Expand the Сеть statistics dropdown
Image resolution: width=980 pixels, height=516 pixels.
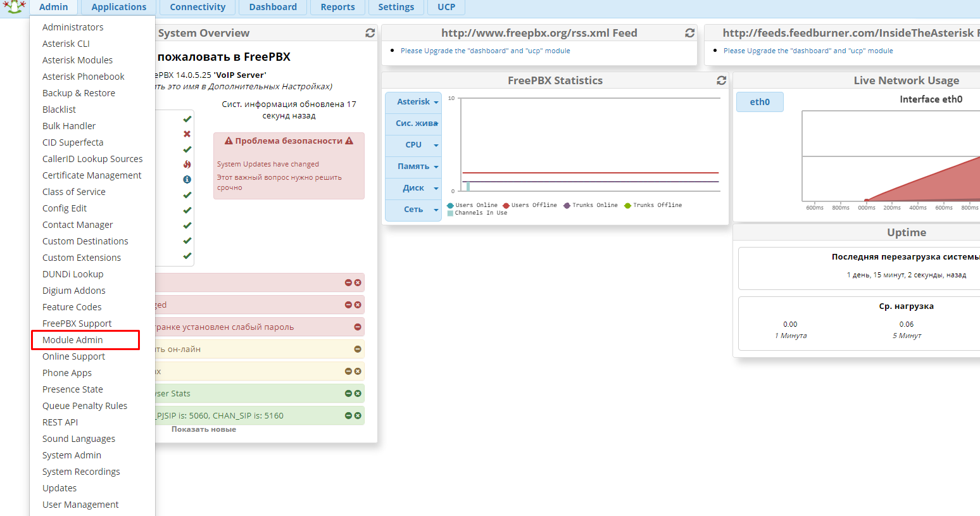[x=413, y=210]
